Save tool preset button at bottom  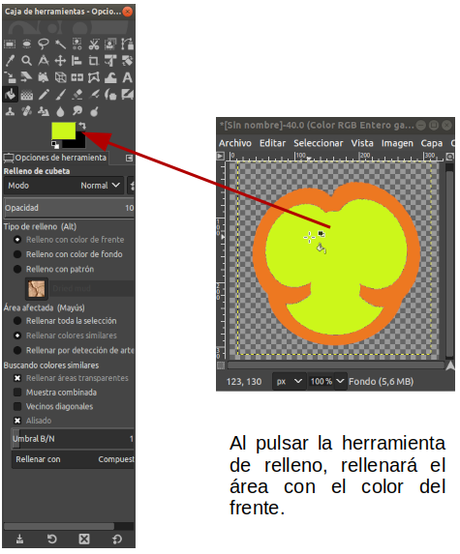point(20,539)
